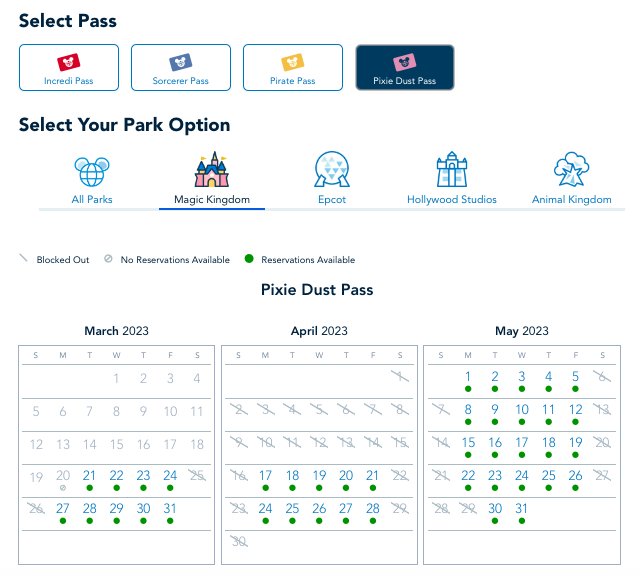Select May 1 on the calendar
640x576 pixels.
pos(468,376)
